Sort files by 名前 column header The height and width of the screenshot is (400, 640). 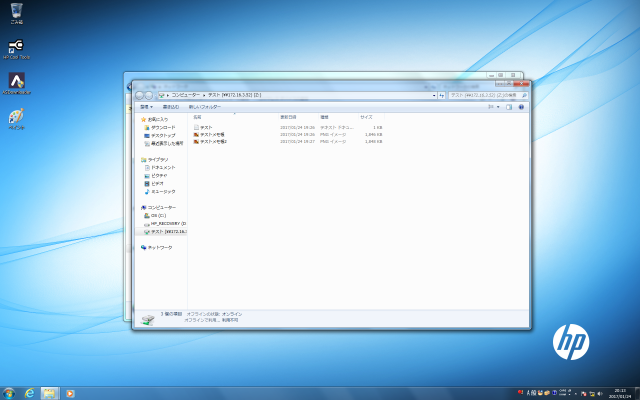[x=197, y=117]
